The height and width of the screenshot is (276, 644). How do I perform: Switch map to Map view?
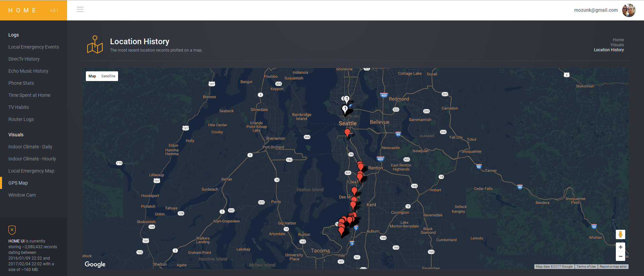(92, 76)
